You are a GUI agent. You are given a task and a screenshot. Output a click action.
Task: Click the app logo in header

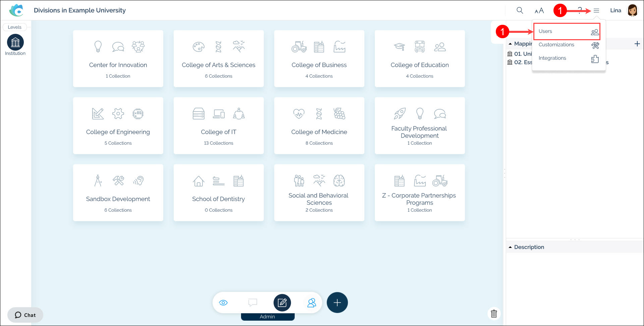click(x=16, y=10)
